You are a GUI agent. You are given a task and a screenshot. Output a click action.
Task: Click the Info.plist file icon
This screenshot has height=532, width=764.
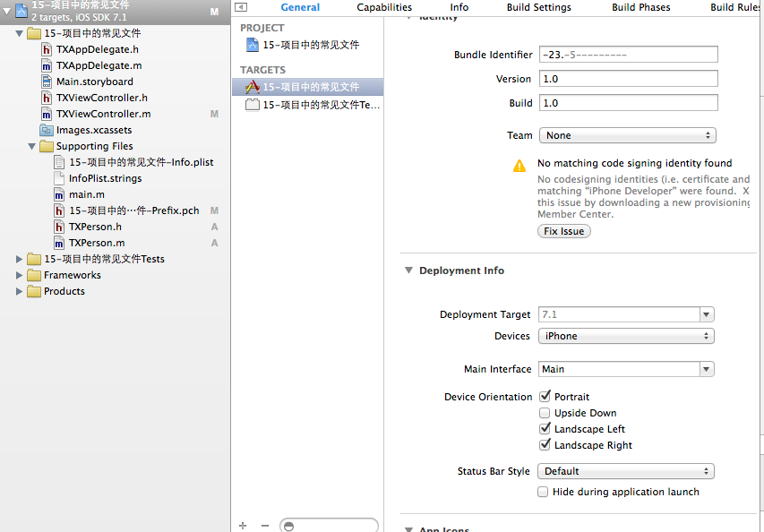coord(59,162)
